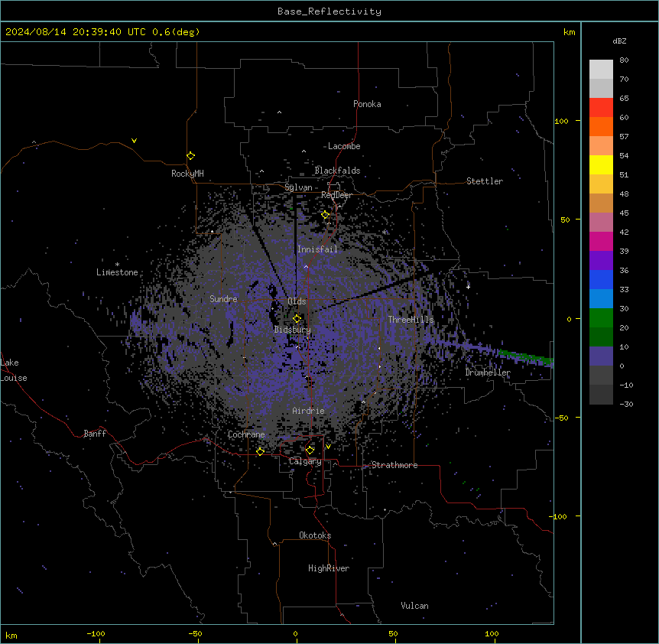The width and height of the screenshot is (659, 644).
Task: Click the -100 tick on bottom km axis
Action: [96, 633]
